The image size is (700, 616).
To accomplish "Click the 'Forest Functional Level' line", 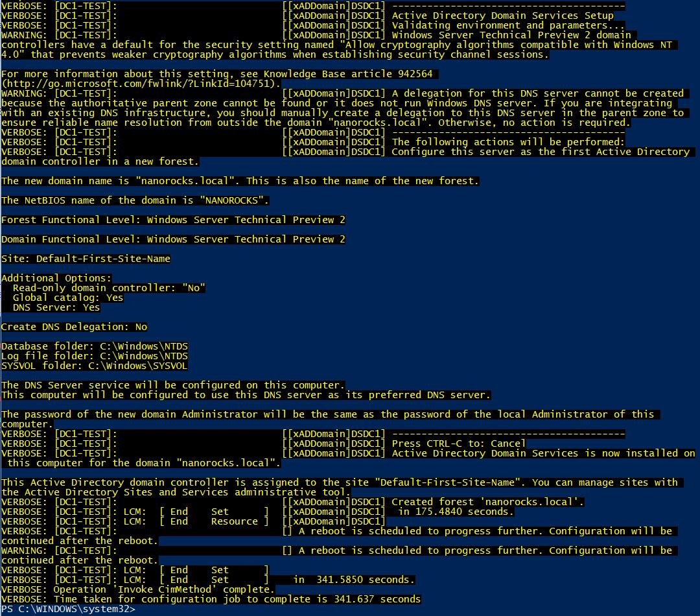I will click(173, 220).
